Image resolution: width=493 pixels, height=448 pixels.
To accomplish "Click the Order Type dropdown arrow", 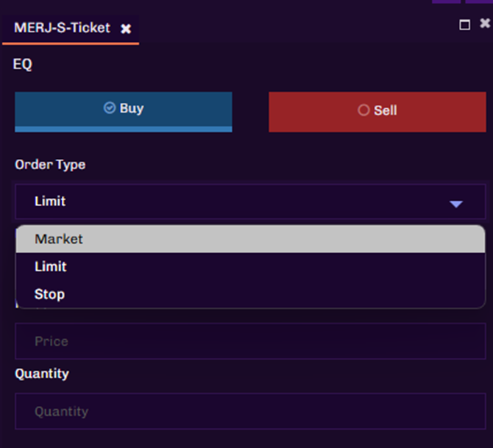I will point(456,204).
